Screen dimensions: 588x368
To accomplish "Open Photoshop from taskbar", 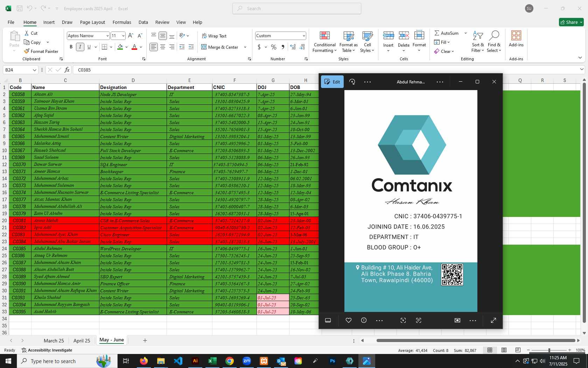I will [x=332, y=361].
